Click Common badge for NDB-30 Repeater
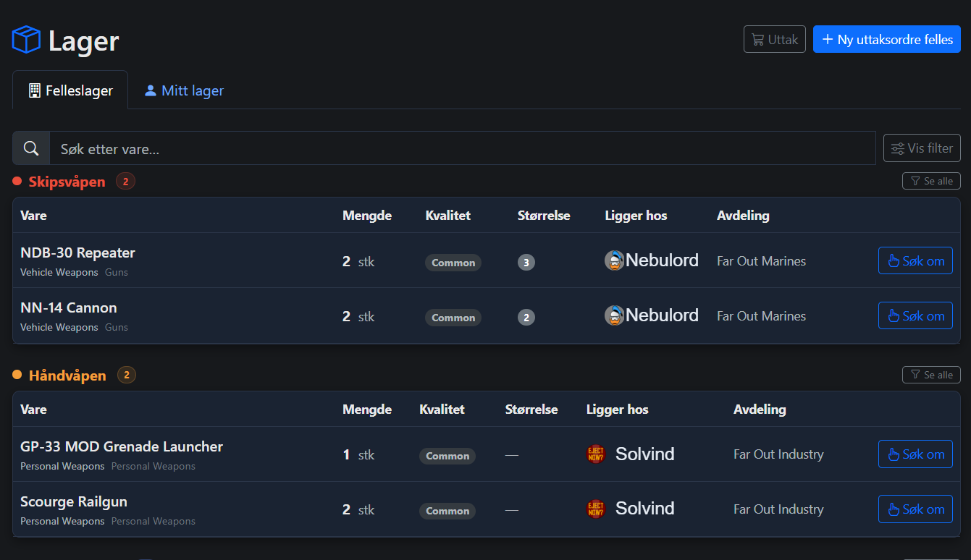This screenshot has width=971, height=560. click(x=453, y=263)
